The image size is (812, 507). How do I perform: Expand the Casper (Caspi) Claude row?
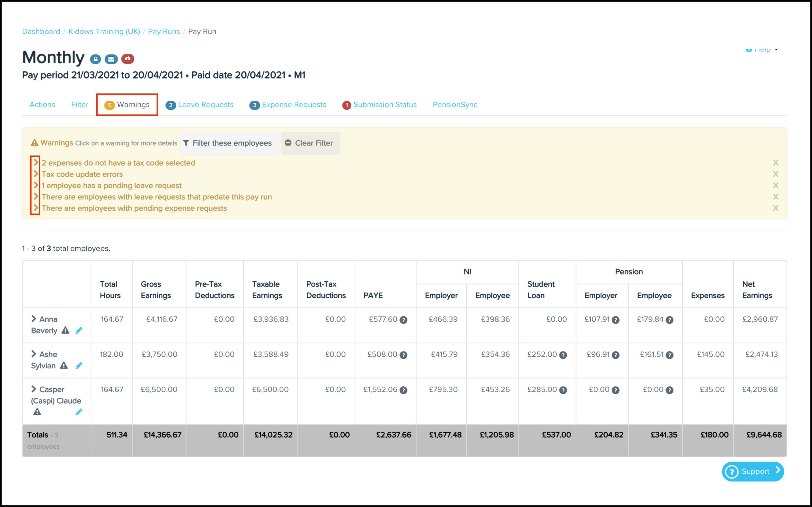tap(33, 389)
